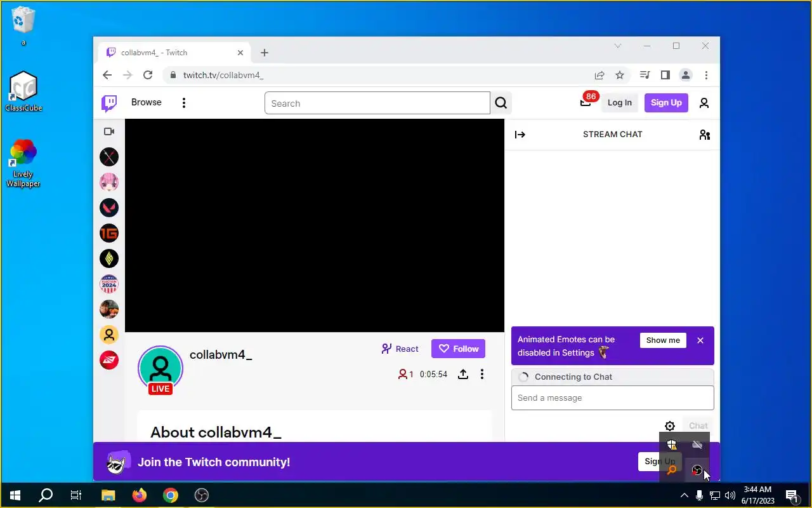The width and height of the screenshot is (812, 508).
Task: Click the Send a message chat box
Action: [613, 398]
